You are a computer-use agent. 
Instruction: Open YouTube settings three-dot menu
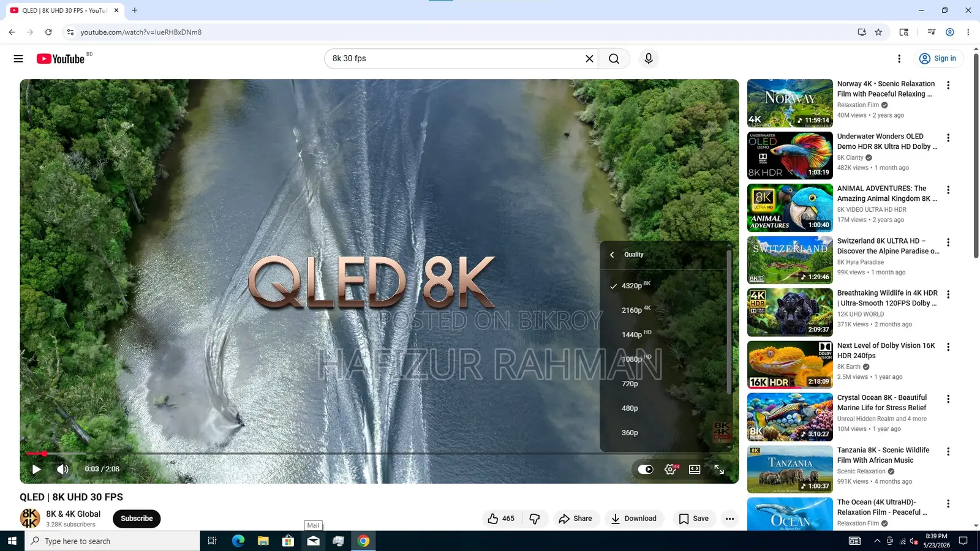[899, 59]
